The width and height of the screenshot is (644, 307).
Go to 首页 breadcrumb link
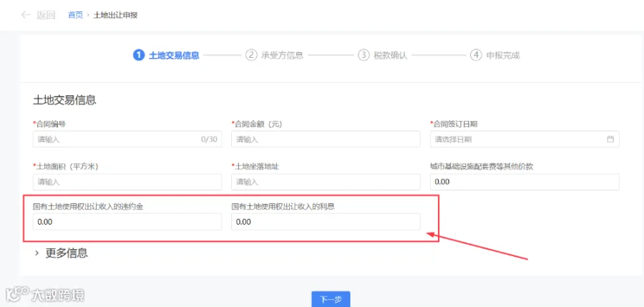pyautogui.click(x=75, y=15)
